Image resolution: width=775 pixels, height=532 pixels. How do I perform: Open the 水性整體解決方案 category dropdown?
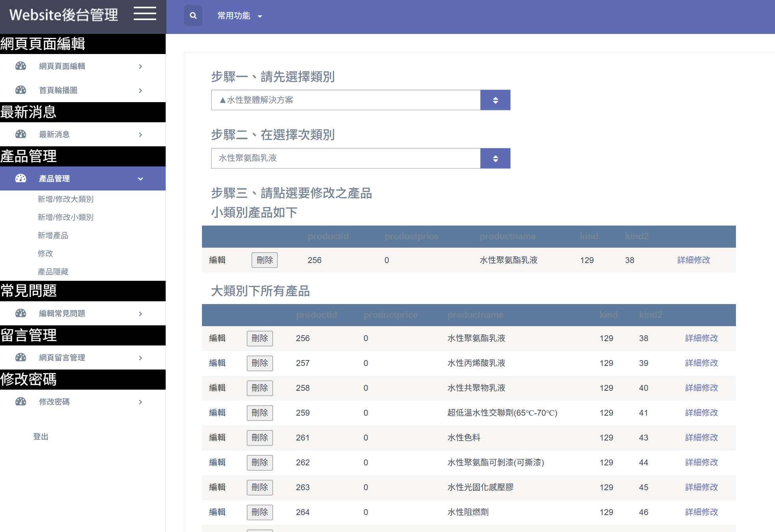[x=360, y=100]
